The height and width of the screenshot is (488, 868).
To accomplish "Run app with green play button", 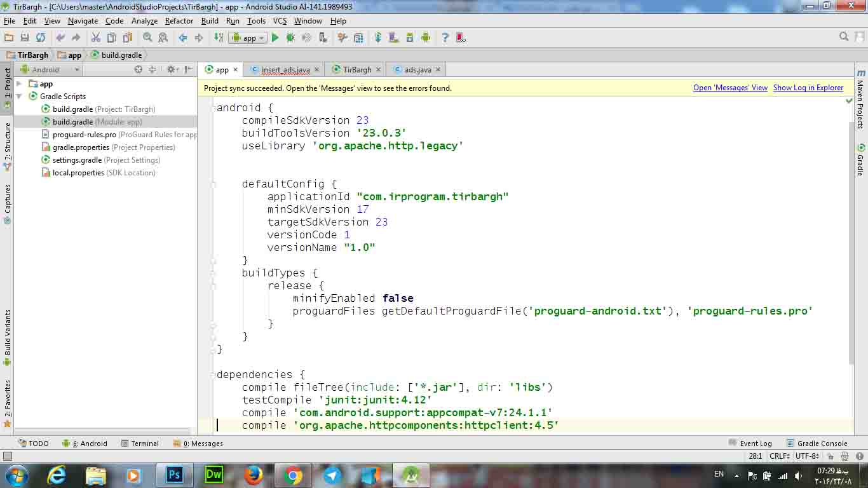I will coord(275,37).
